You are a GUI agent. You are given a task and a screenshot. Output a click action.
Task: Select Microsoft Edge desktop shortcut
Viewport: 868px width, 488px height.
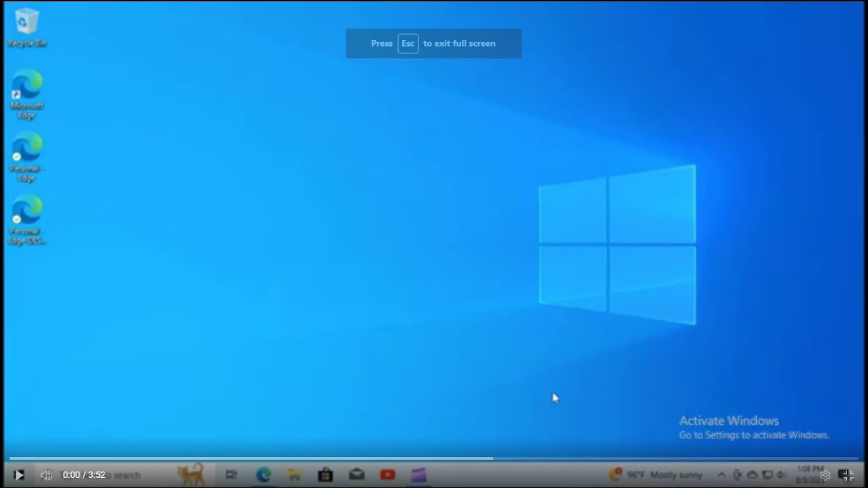click(x=27, y=94)
